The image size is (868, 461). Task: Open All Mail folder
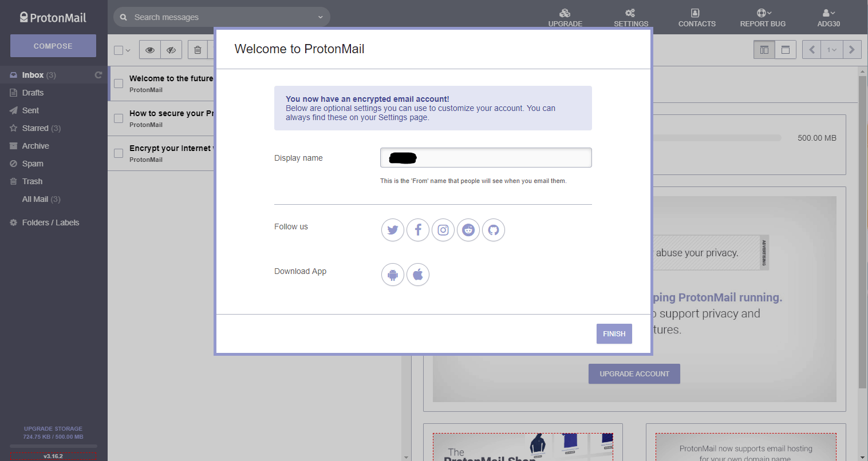41,199
